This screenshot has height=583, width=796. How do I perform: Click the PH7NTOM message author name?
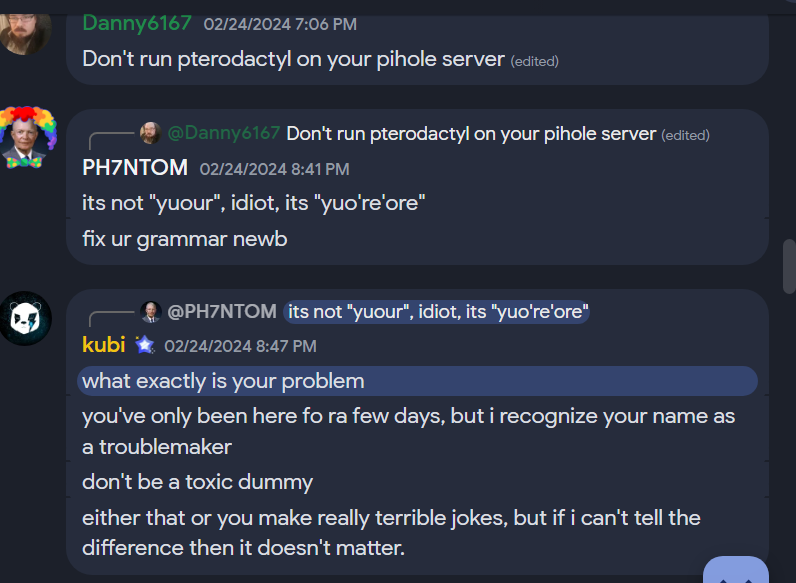click(x=135, y=168)
